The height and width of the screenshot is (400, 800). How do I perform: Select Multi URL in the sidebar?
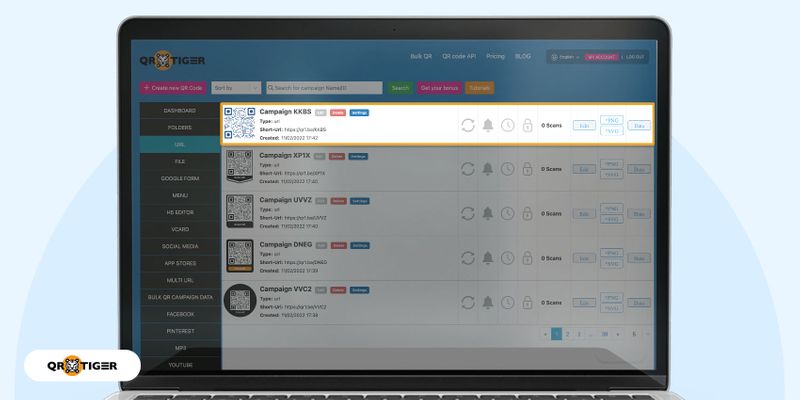click(180, 280)
